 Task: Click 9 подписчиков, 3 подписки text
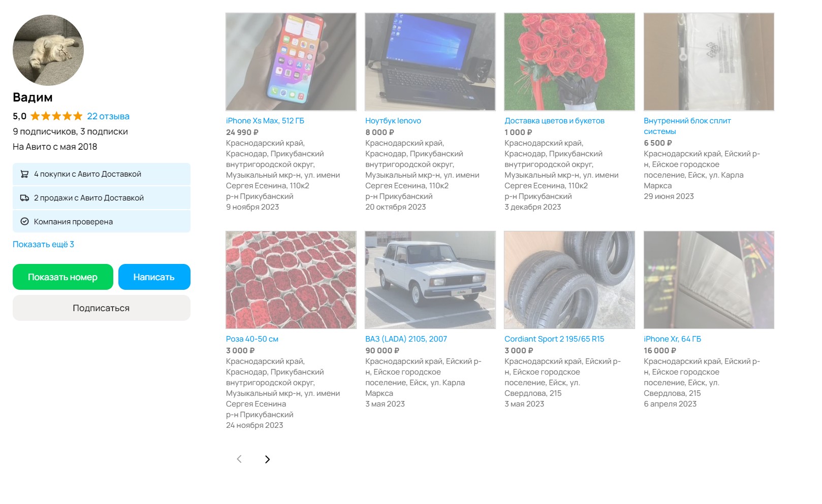pyautogui.click(x=70, y=131)
